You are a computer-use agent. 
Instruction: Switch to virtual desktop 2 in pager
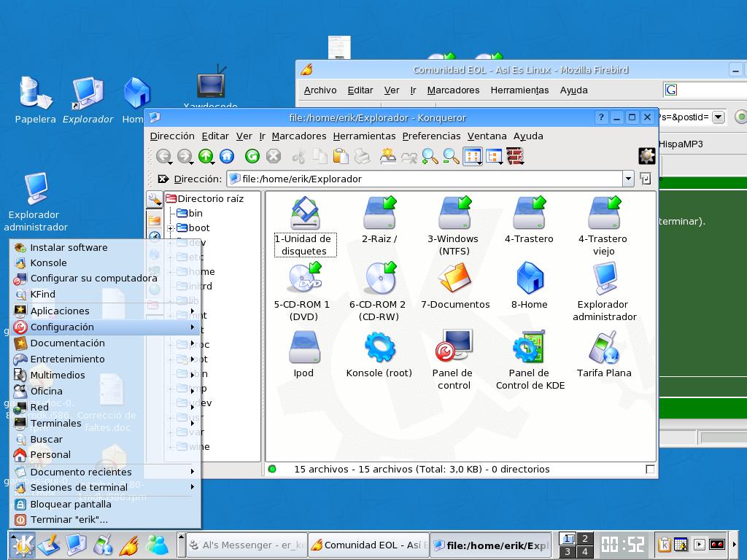[584, 540]
